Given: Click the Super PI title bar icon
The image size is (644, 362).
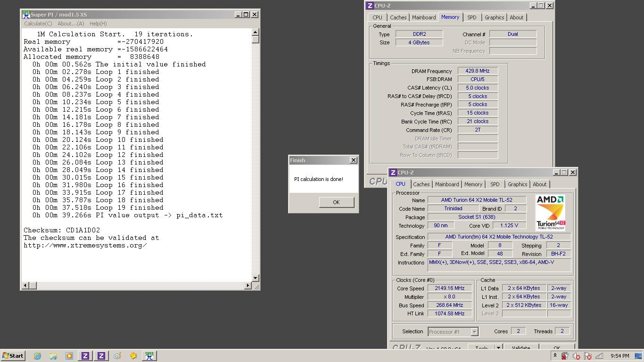Looking at the screenshot, I should pos(26,15).
